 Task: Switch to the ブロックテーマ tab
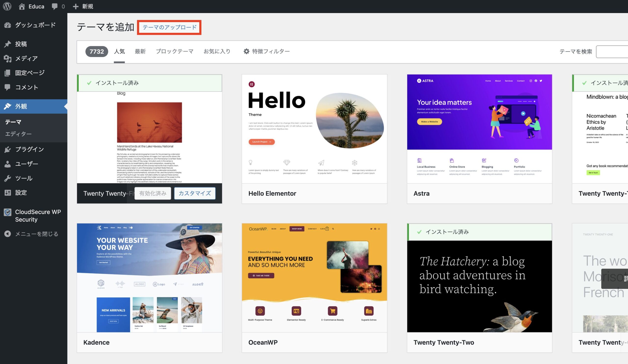(174, 52)
